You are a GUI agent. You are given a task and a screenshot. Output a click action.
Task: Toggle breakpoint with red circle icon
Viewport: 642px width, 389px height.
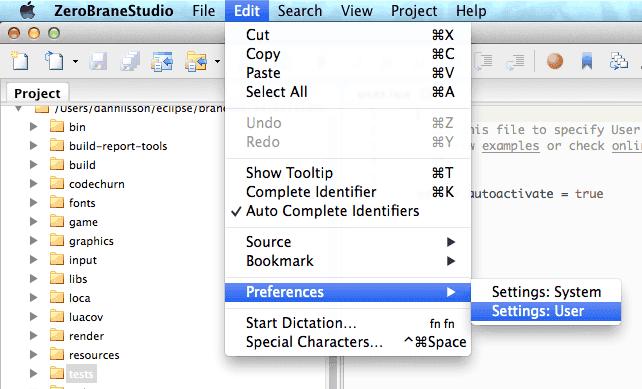pyautogui.click(x=555, y=61)
